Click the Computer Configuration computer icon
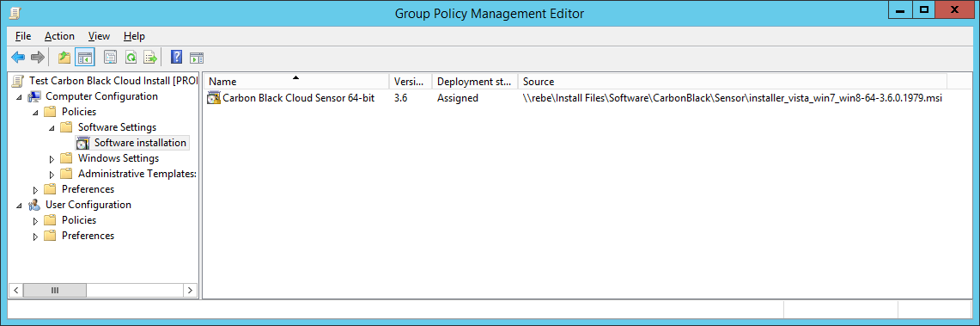980x326 pixels. tap(35, 96)
